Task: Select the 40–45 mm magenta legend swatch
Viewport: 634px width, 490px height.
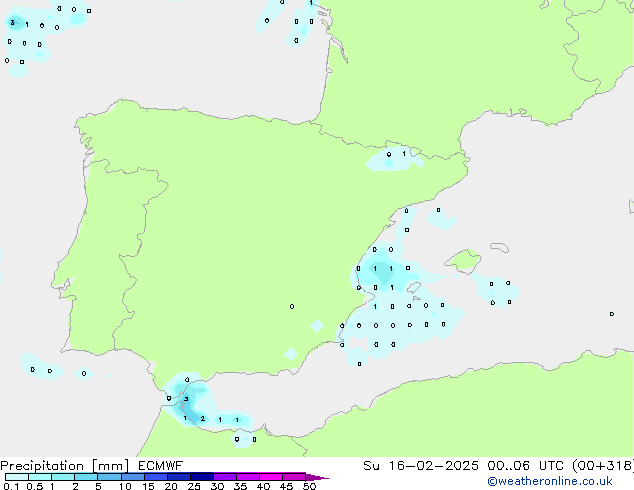Action: coord(270,477)
